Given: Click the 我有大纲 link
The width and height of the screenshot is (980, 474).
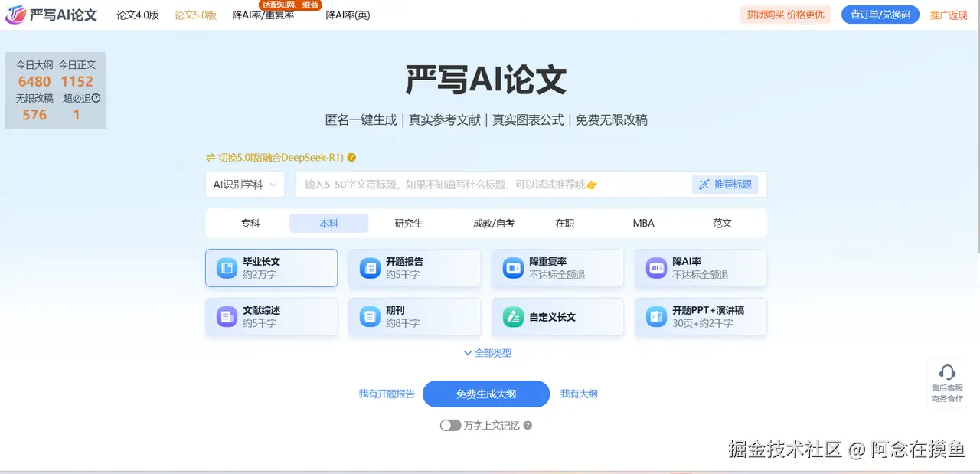Looking at the screenshot, I should (x=579, y=394).
